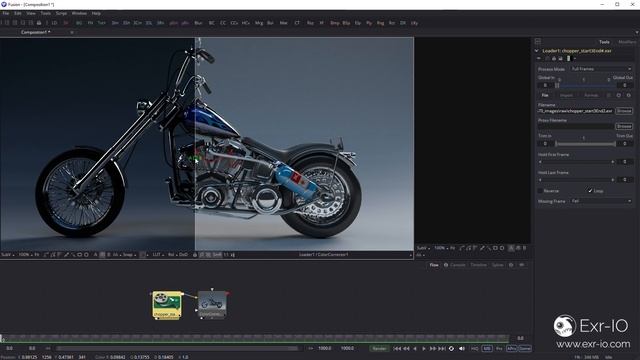Viewport: 640px width, 360px height.
Task: Open the Import tab in Loader controls
Action: pos(566,96)
